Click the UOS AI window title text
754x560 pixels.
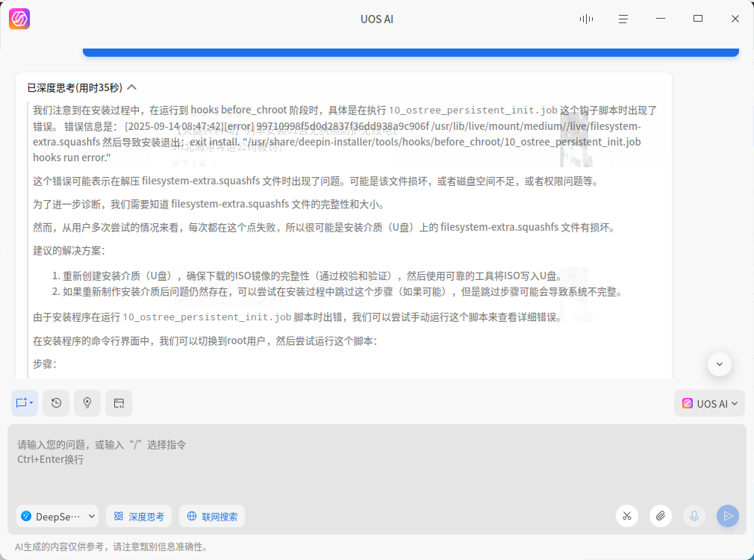377,19
